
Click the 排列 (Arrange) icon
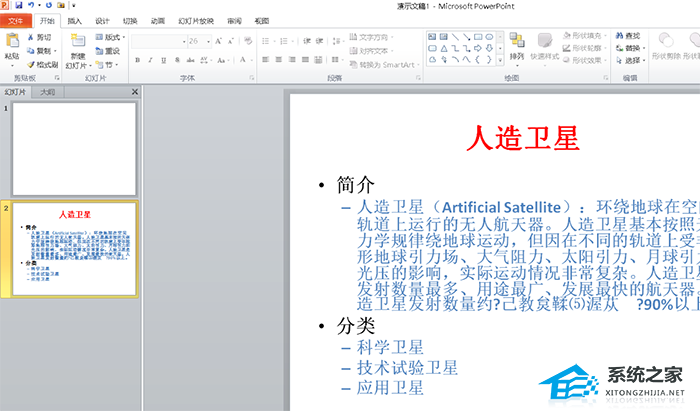click(x=517, y=41)
